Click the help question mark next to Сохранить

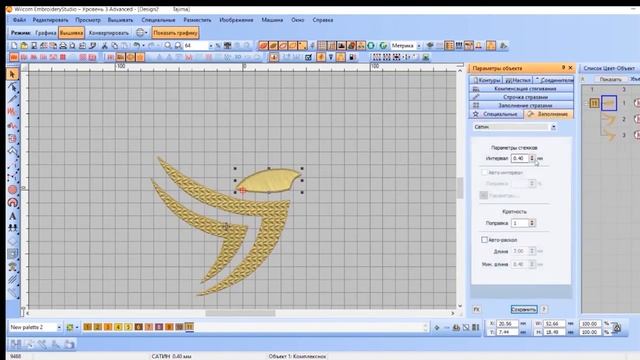tap(544, 309)
